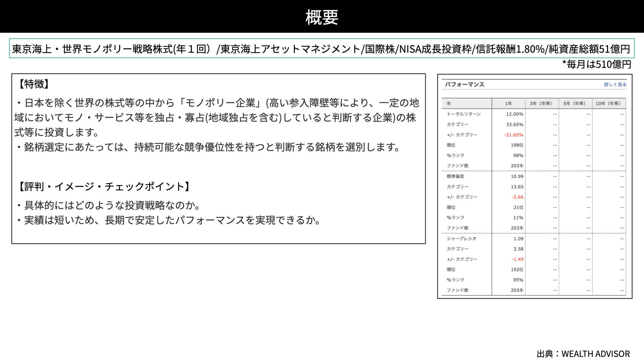The height and width of the screenshot is (362, 644).
Task: Click the シャープレシオ row label
Action: coord(461,239)
